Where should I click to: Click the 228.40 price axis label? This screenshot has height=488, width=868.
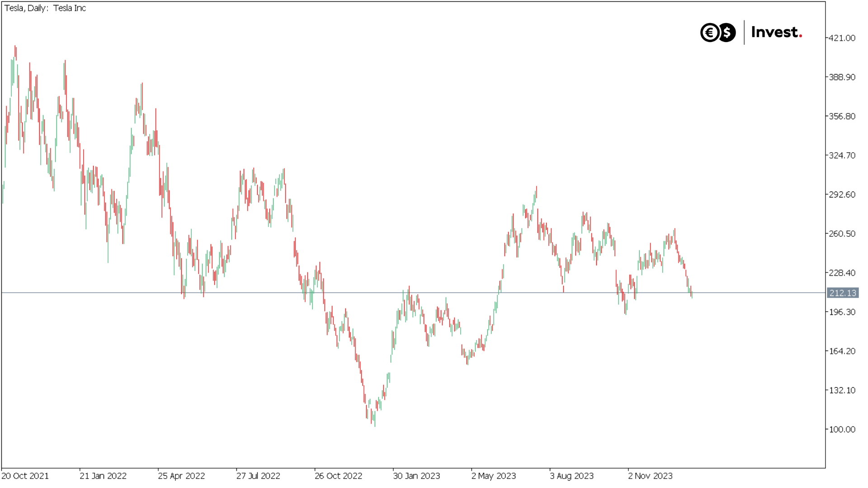point(842,273)
